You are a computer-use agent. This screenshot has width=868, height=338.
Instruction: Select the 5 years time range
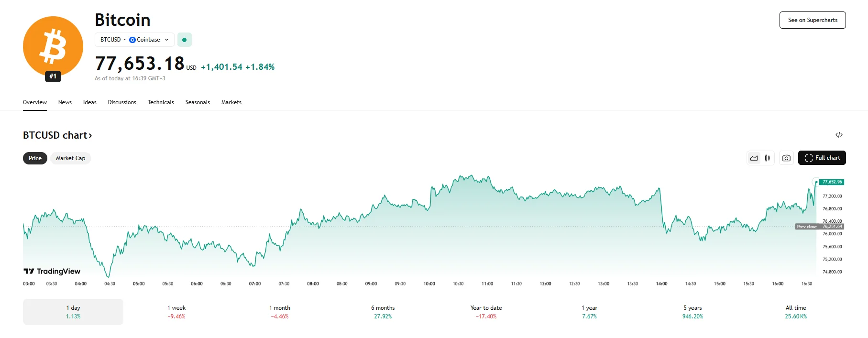692,312
